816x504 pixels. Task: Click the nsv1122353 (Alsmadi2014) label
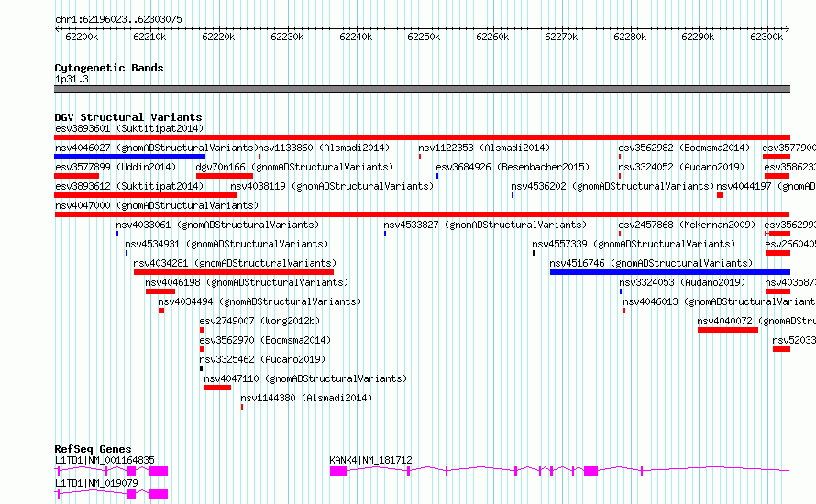[x=484, y=148]
